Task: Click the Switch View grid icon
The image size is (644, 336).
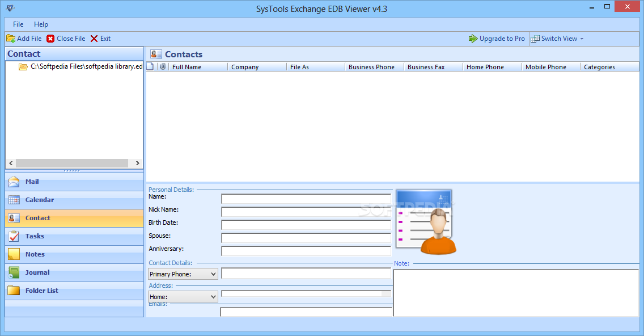Action: 535,39
